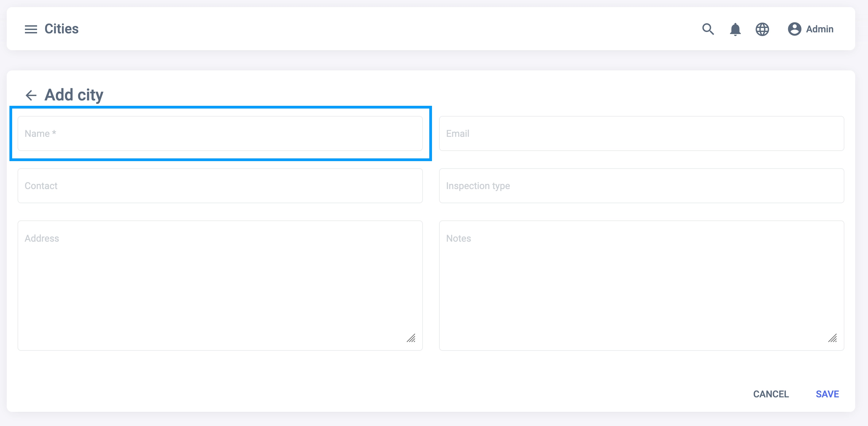Open notifications bell
The image size is (868, 426).
[735, 29]
